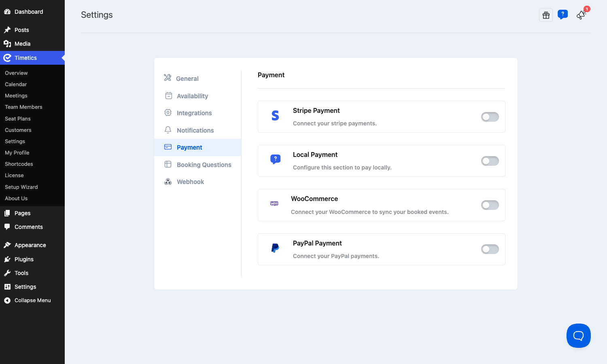Click the Dashboard gauge icon
Screen dimensions: 607x364
7,12
